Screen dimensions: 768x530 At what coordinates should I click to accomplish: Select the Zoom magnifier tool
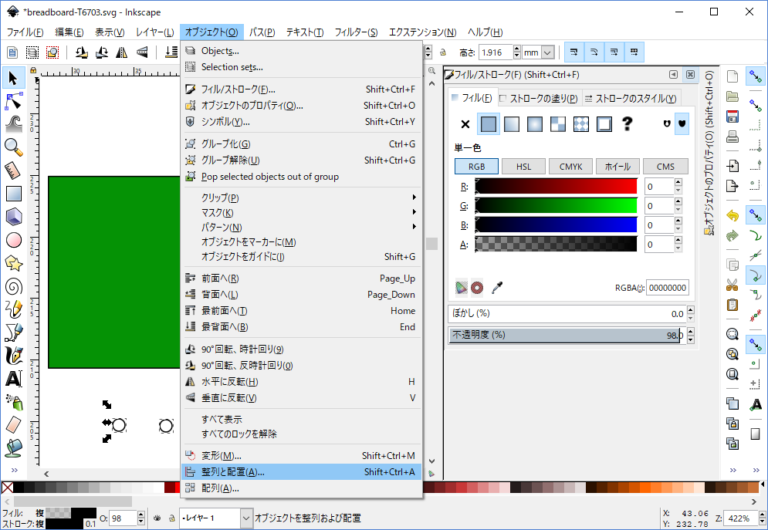point(14,147)
